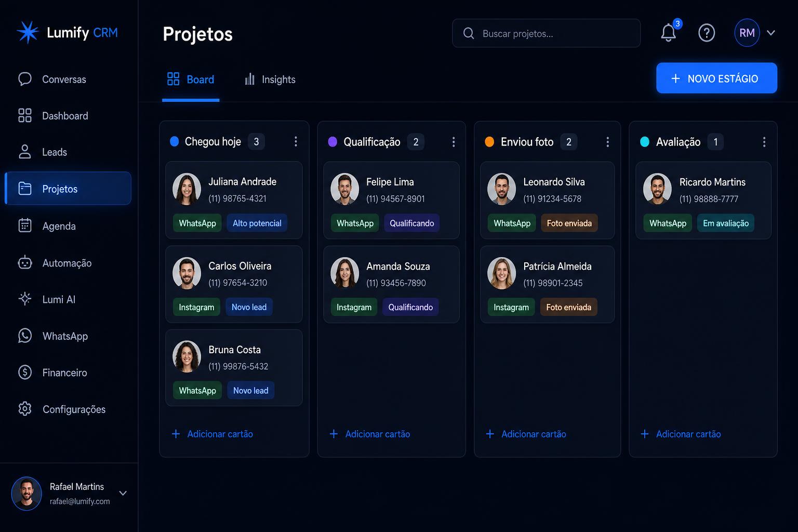Click the orange Enviou foto color dot
This screenshot has width=798, height=532.
(489, 142)
